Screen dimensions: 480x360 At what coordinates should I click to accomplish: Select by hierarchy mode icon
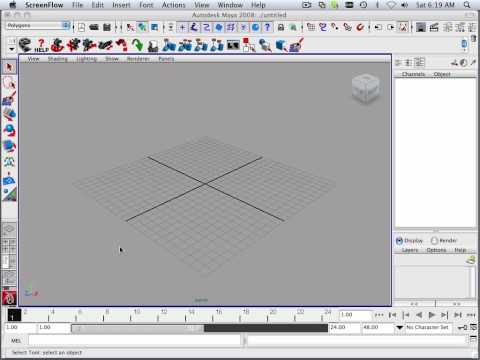(x=130, y=27)
